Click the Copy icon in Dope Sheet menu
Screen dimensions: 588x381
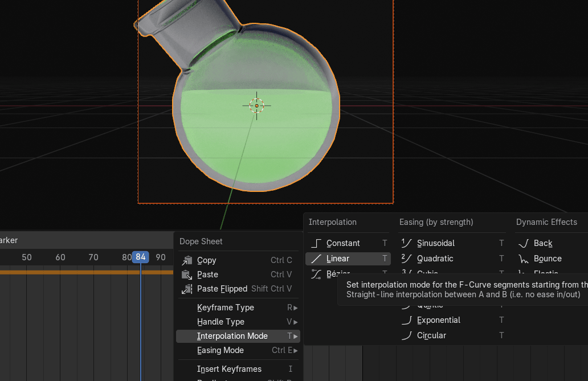point(187,260)
